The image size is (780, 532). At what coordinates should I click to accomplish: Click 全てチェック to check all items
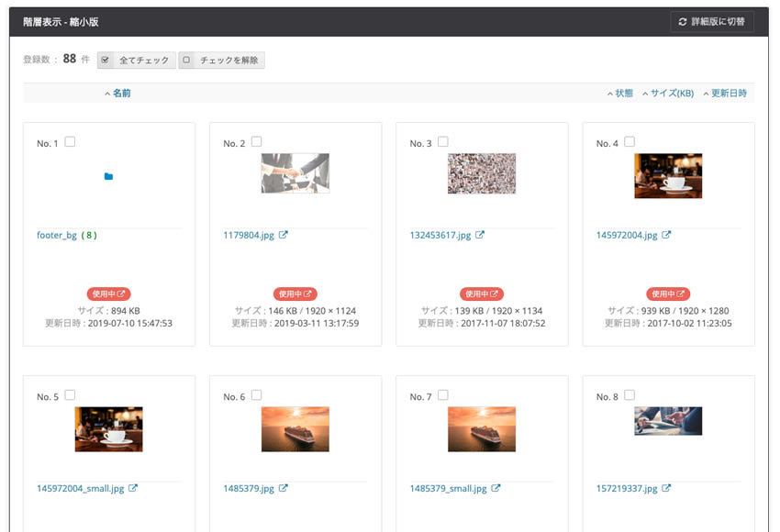[x=137, y=61]
